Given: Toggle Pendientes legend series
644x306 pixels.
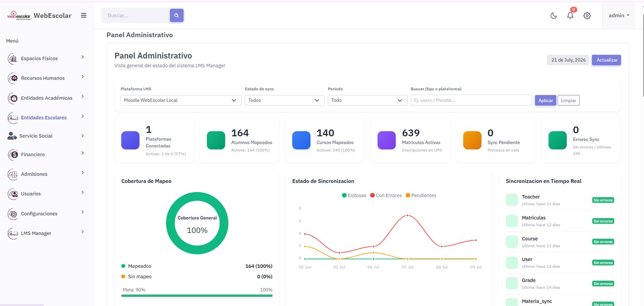Looking at the screenshot, I should click(x=421, y=195).
